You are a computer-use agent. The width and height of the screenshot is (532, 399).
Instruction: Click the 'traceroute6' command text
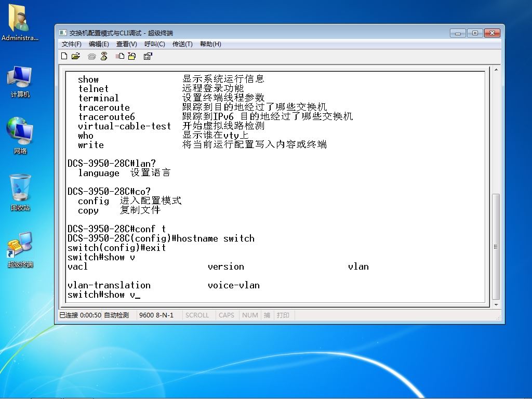(x=107, y=117)
